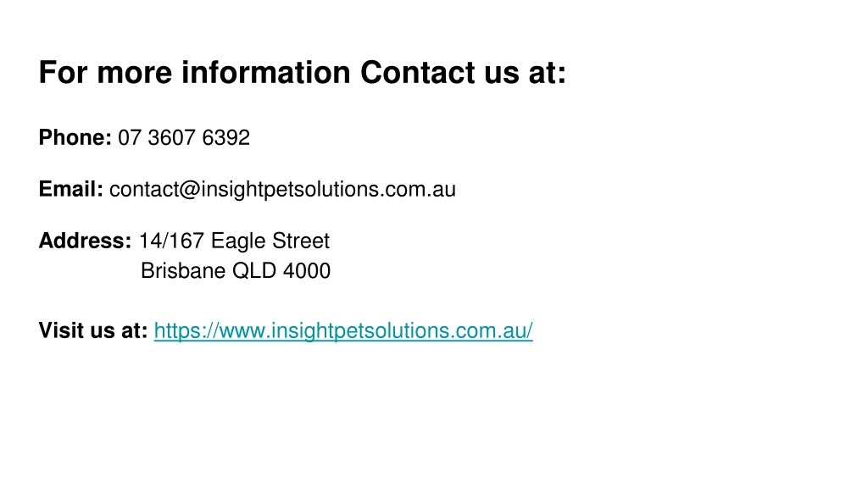Image resolution: width=868 pixels, height=488 pixels.
Task: Click the unit number 14/167
Action: coord(171,241)
